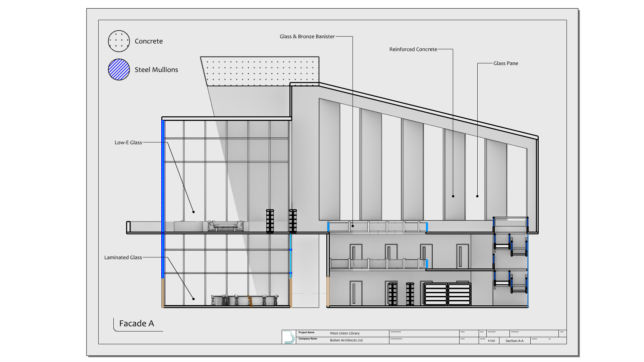Click the left black bookshelf on upper floor
This screenshot has width=644, height=362.
point(270,221)
